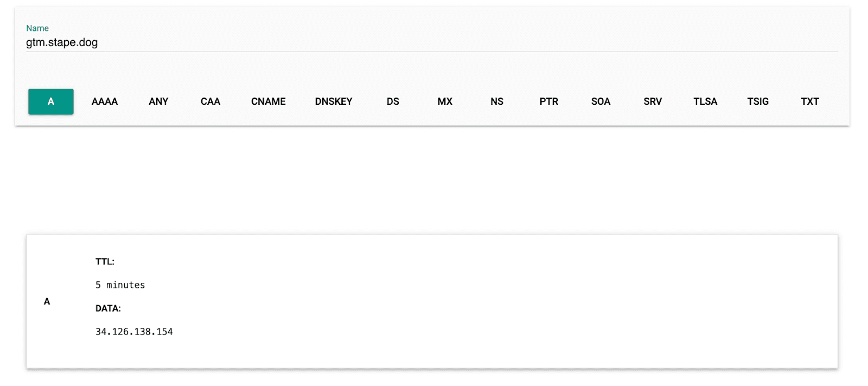Select the TLSA record type
This screenshot has height=386, width=868.
[x=705, y=102]
